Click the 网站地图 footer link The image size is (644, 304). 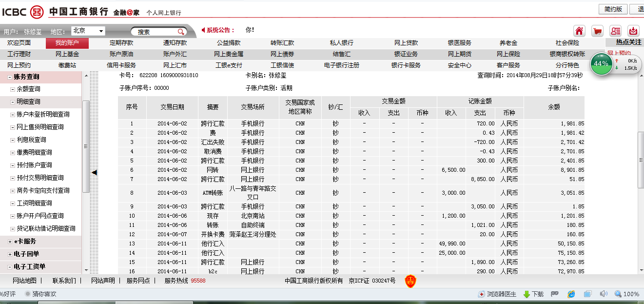pos(24,281)
